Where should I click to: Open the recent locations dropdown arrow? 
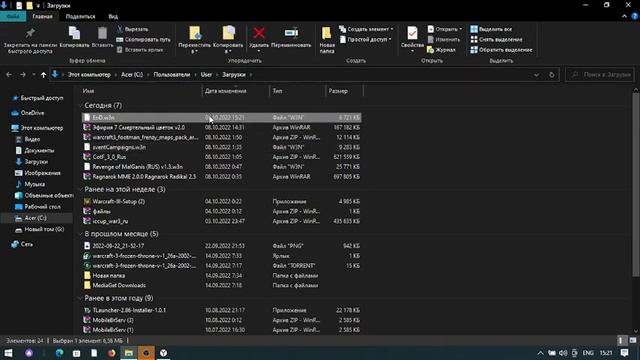click(x=33, y=75)
